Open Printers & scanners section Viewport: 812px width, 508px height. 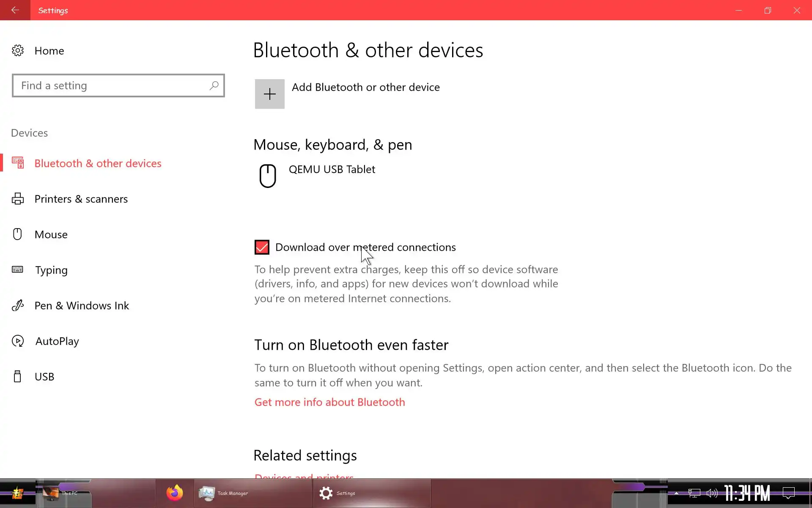81,199
